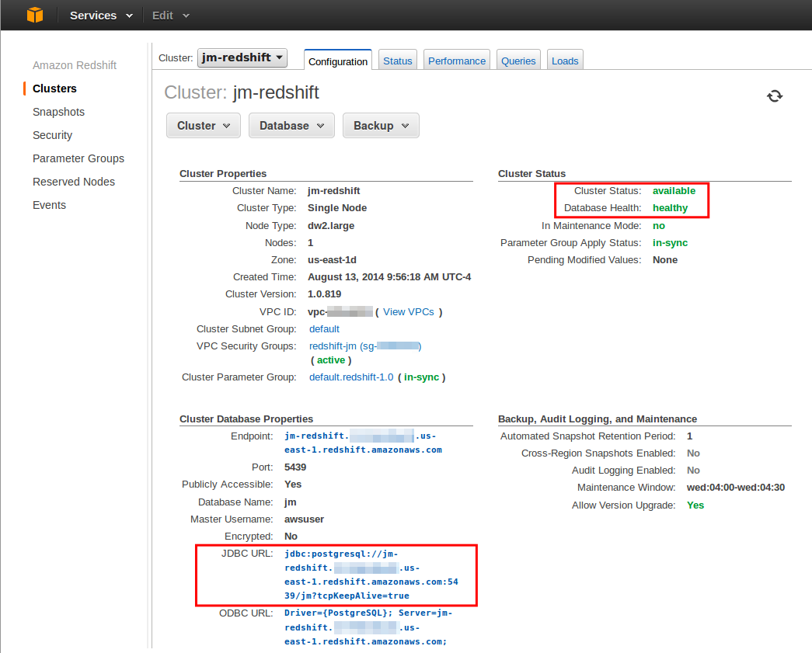Click the Endpoint hostname link

coord(363,443)
